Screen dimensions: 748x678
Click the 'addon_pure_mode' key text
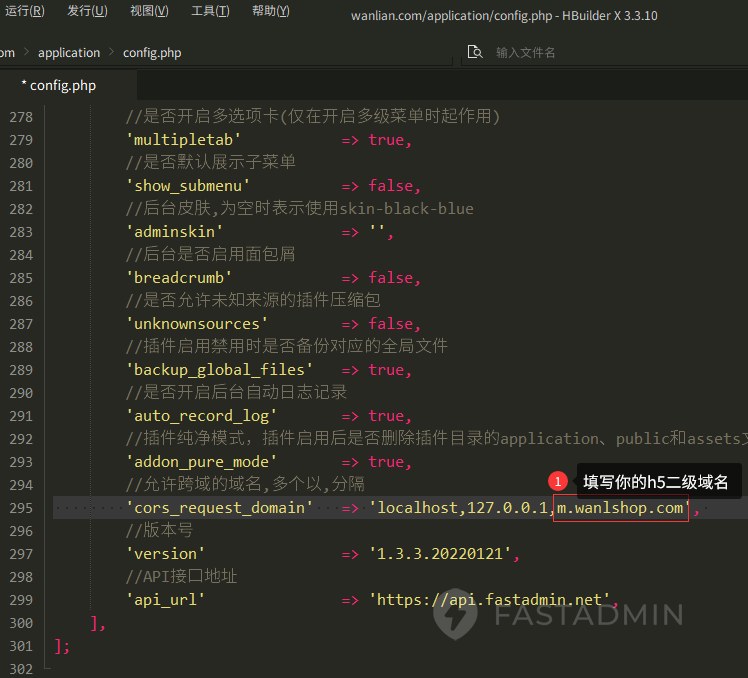tap(201, 462)
